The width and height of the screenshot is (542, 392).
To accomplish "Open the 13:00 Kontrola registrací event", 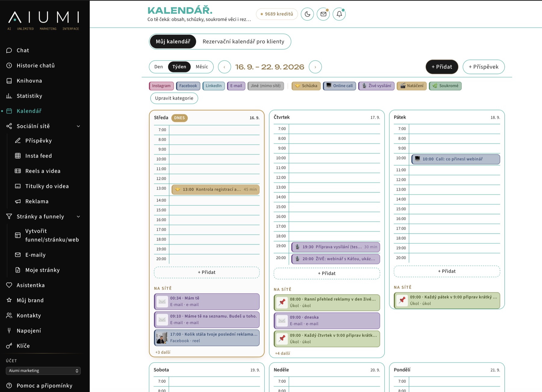I will [x=216, y=190].
